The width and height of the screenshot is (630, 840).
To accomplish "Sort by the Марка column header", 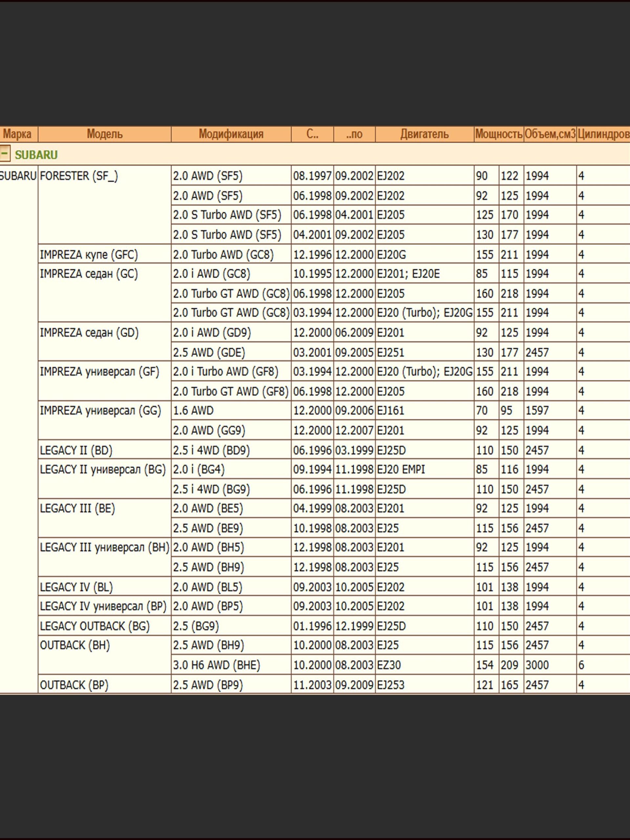I will coord(17,134).
